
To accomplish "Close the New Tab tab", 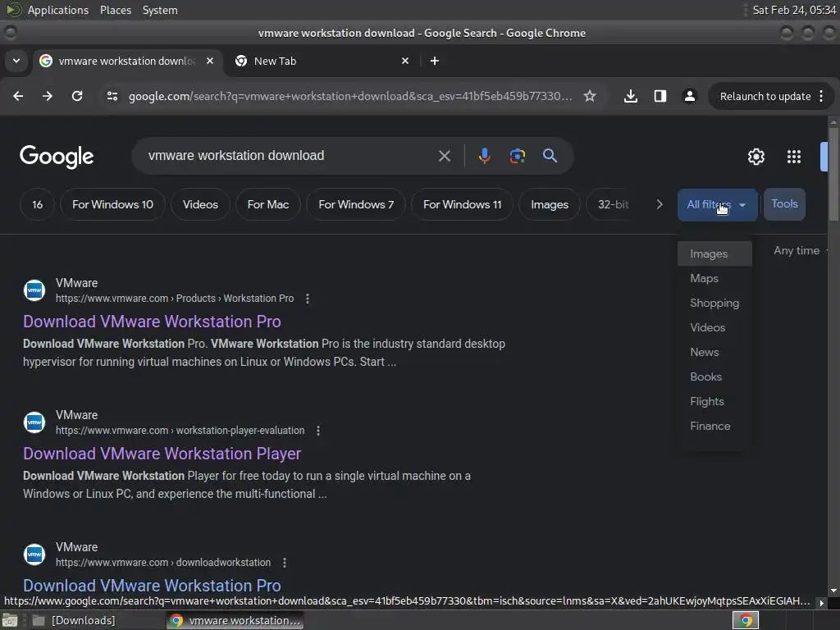I will tap(405, 61).
